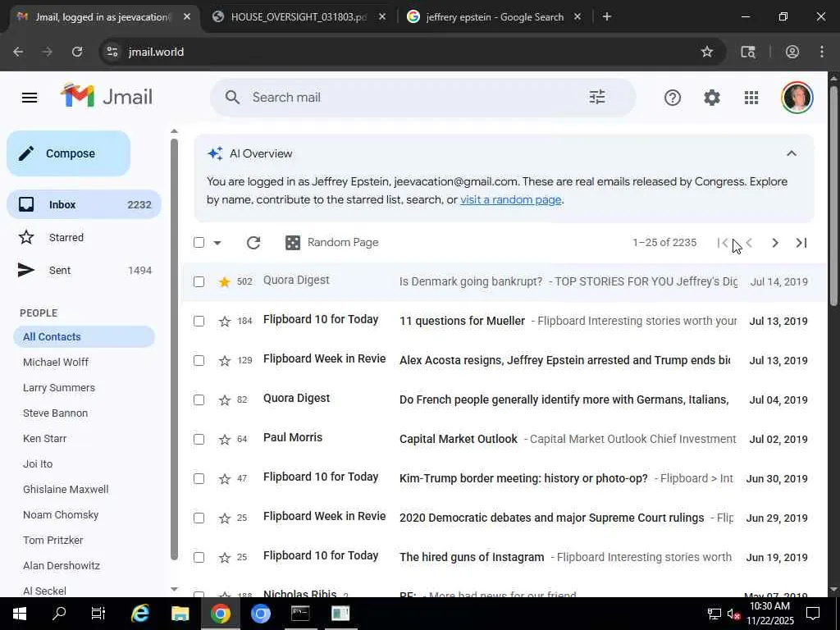This screenshot has width=840, height=630.
Task: Select checkbox for Kim-Trump border meeting email
Action: [x=199, y=478]
